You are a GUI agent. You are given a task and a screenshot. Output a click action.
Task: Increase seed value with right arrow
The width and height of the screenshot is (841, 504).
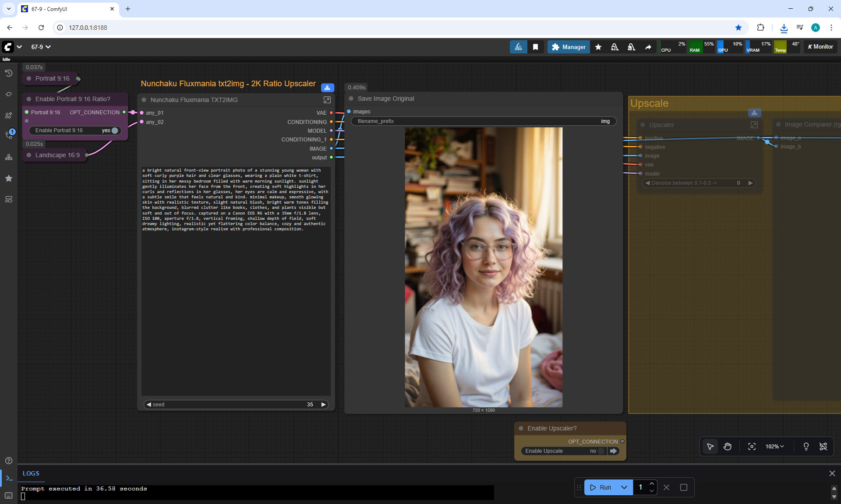[324, 405]
